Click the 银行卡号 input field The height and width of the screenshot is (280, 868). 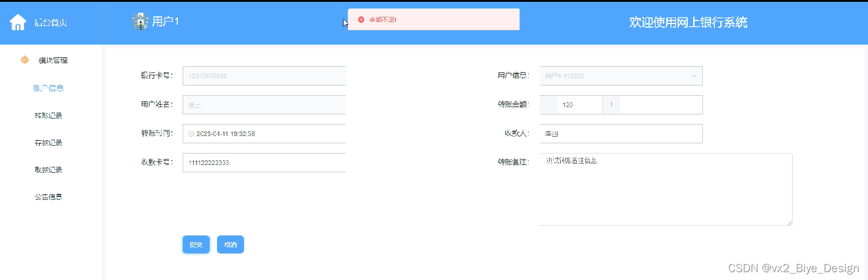pos(265,76)
